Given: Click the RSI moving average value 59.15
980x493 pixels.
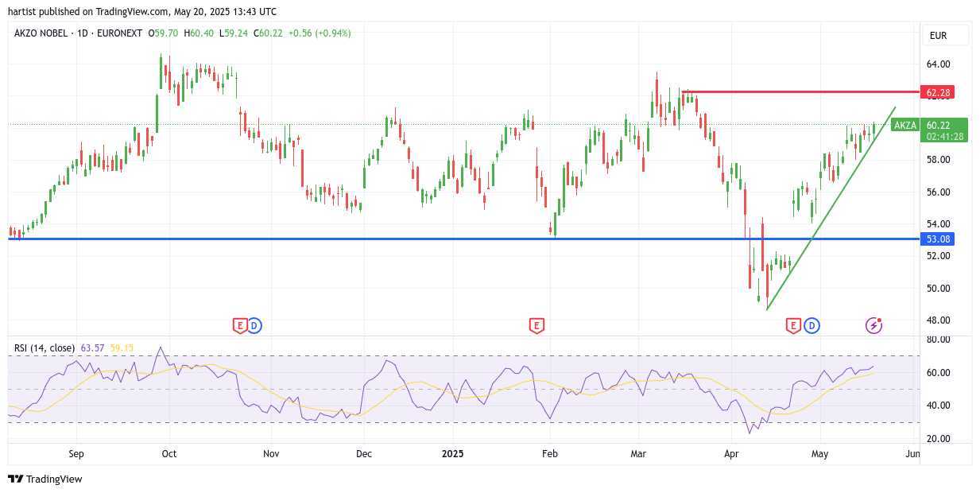Looking at the screenshot, I should tap(122, 347).
